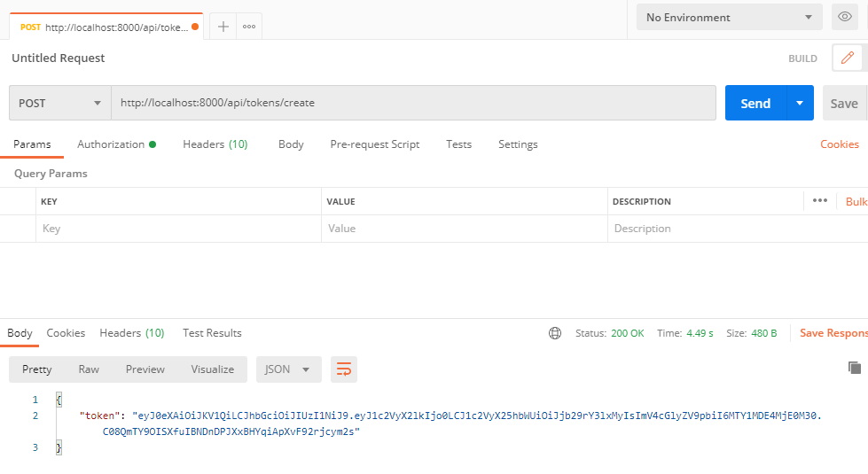Switch to the request Body tab

point(291,144)
